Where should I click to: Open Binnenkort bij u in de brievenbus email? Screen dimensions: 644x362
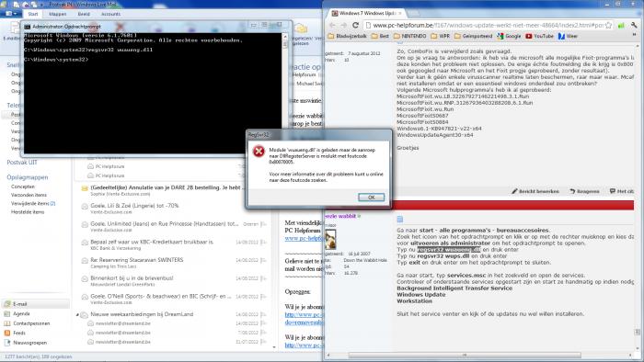pos(172,281)
